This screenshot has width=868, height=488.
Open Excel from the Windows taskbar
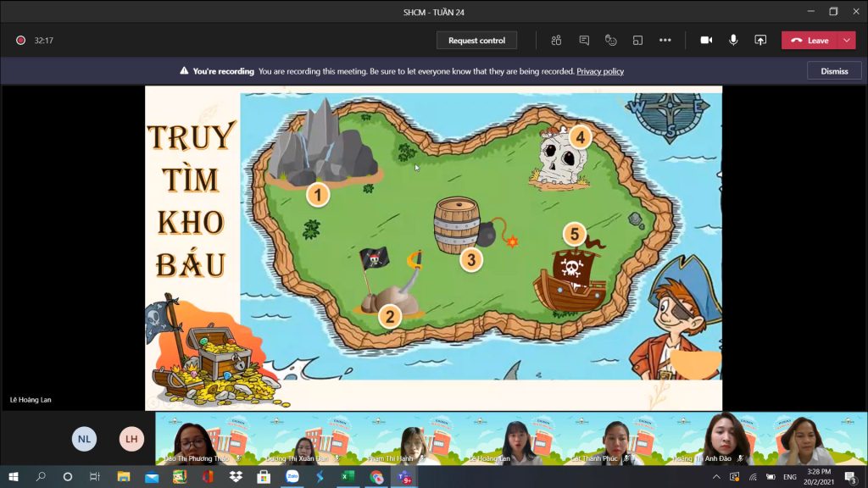click(x=348, y=477)
